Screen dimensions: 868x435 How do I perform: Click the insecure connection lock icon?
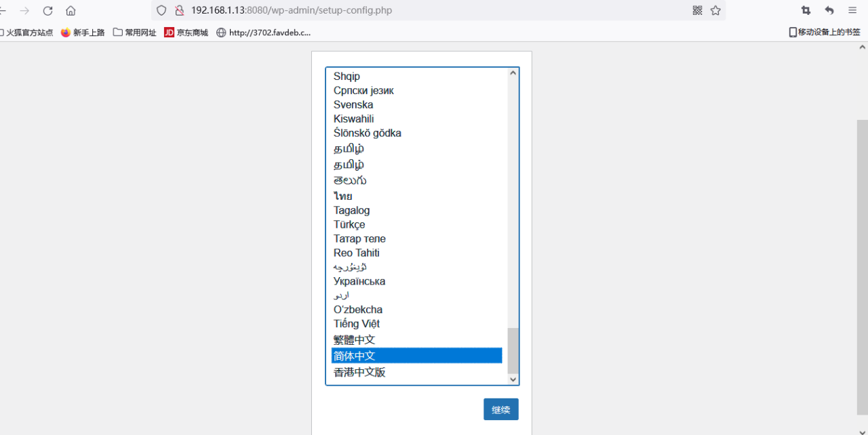pos(179,10)
